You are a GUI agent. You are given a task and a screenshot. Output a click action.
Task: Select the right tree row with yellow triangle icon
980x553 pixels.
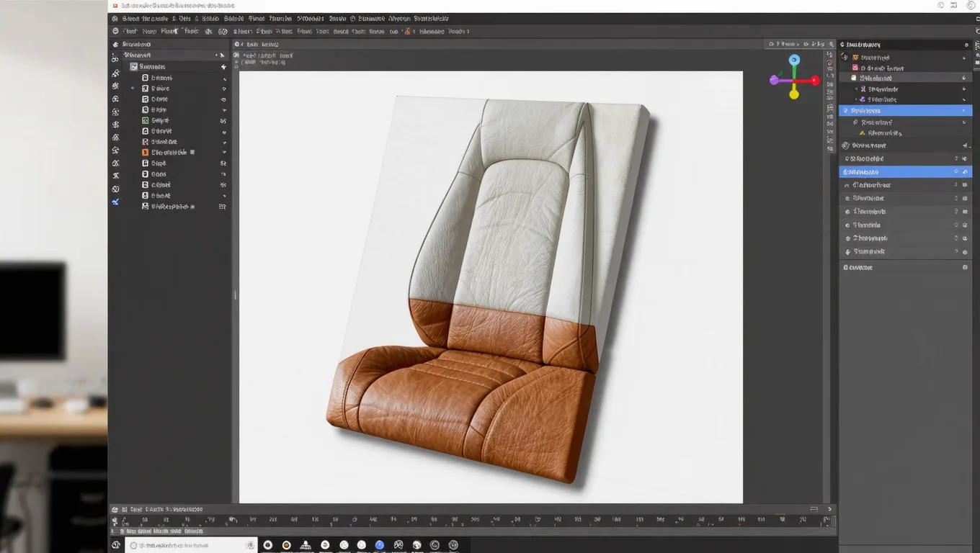coord(905,133)
